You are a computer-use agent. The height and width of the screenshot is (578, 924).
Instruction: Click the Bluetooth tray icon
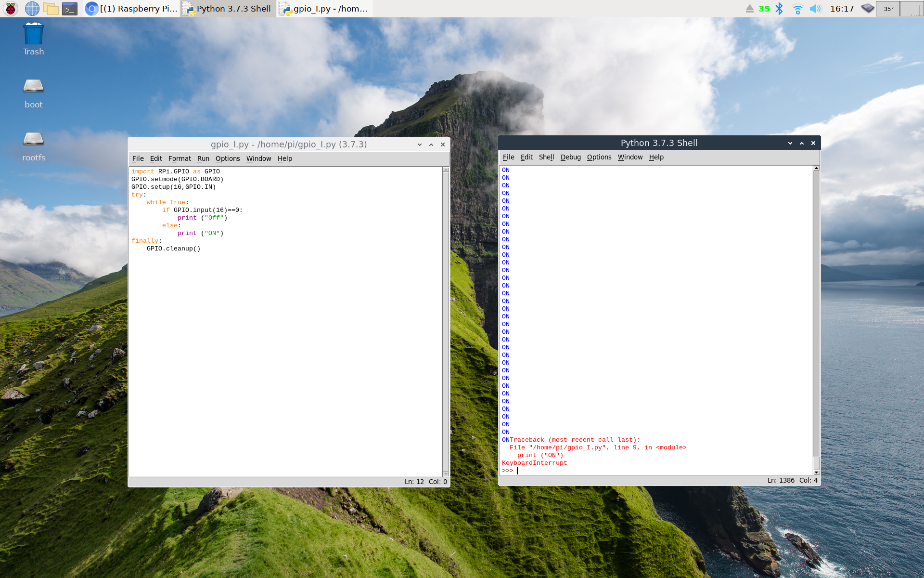pos(780,9)
